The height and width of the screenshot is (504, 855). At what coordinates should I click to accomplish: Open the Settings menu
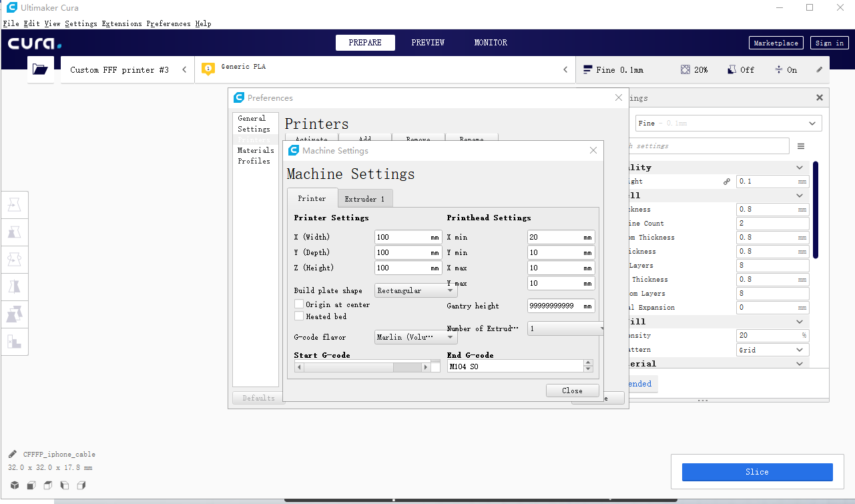81,23
